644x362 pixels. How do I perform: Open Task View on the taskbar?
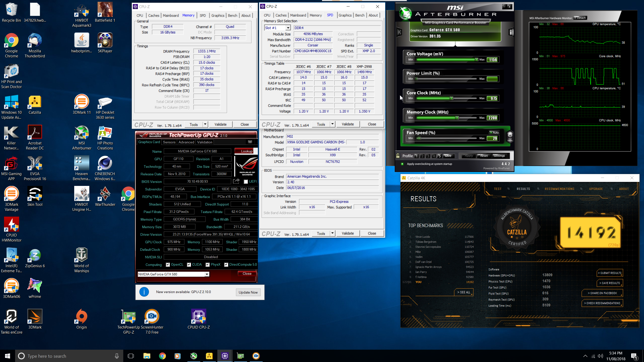point(131,356)
